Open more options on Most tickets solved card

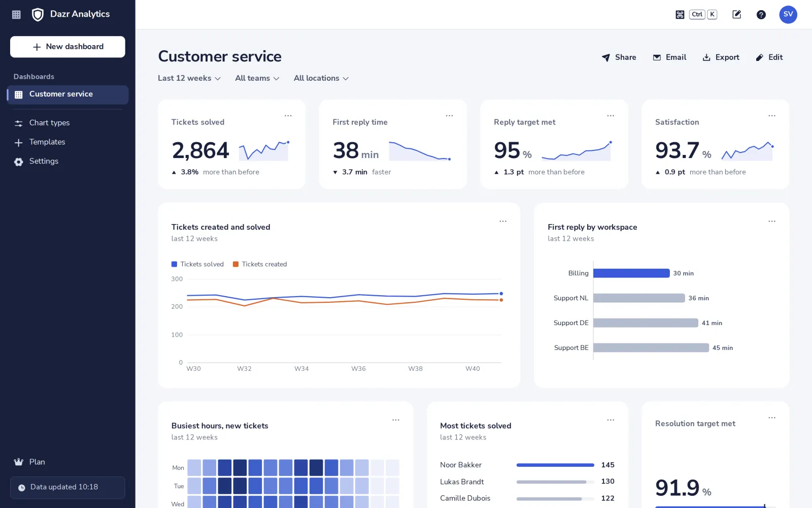tap(611, 420)
